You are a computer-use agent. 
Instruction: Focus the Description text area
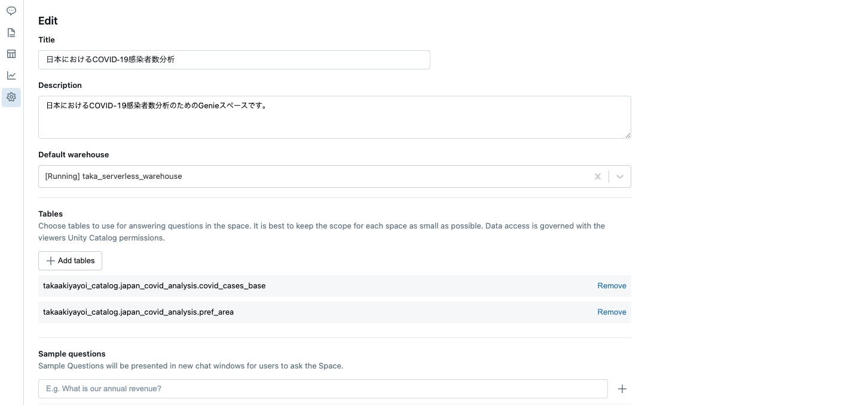[x=334, y=117]
